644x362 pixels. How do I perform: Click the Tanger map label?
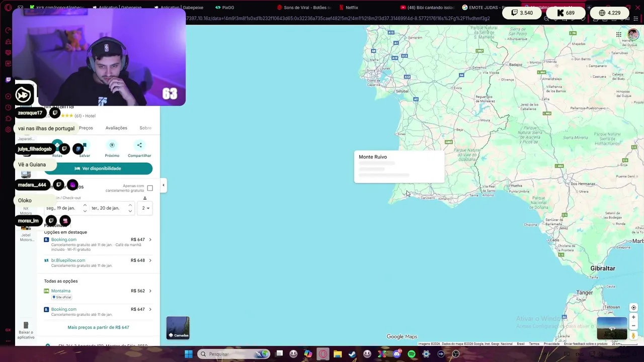coord(585,293)
